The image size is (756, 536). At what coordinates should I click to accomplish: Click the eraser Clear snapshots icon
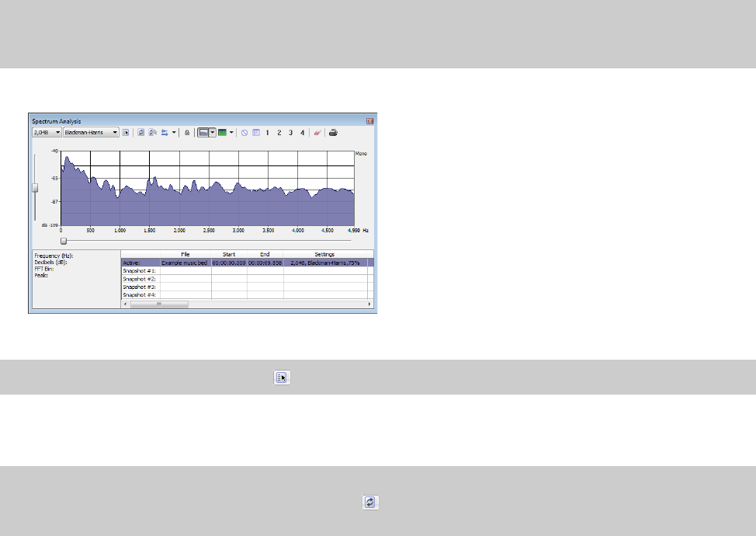(317, 132)
